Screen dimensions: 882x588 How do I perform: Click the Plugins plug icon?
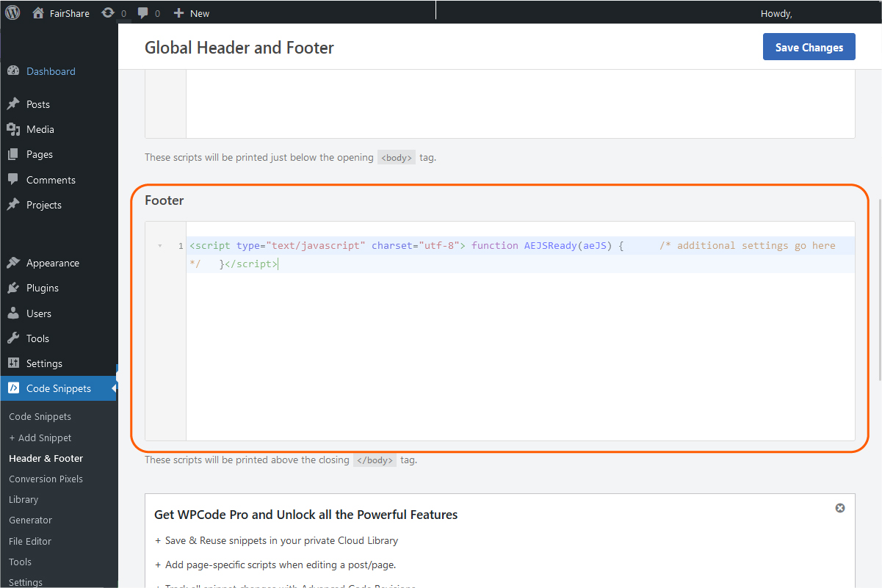point(13,288)
